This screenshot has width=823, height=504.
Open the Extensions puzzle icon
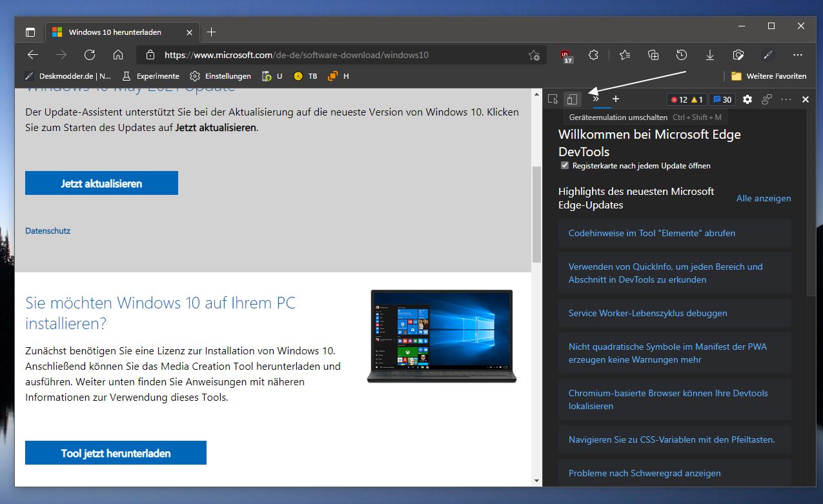pyautogui.click(x=594, y=55)
